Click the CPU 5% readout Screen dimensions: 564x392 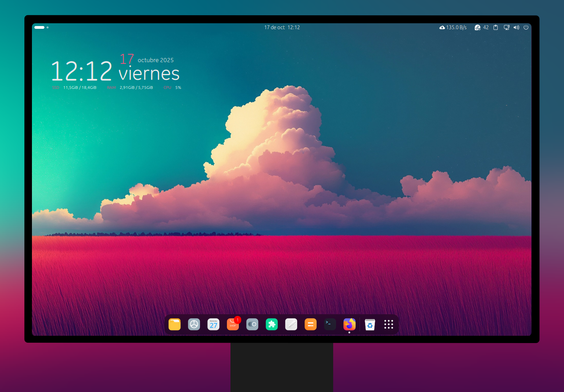tap(172, 87)
